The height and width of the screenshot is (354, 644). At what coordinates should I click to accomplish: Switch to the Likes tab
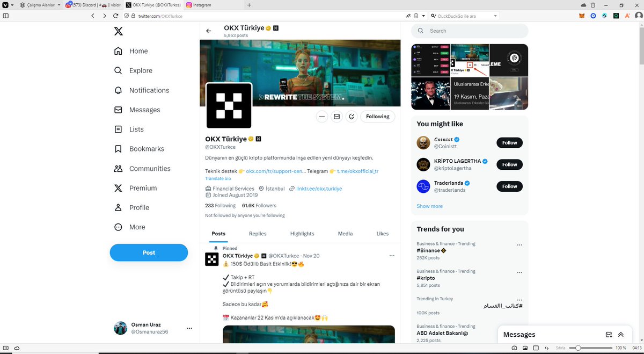pyautogui.click(x=382, y=234)
